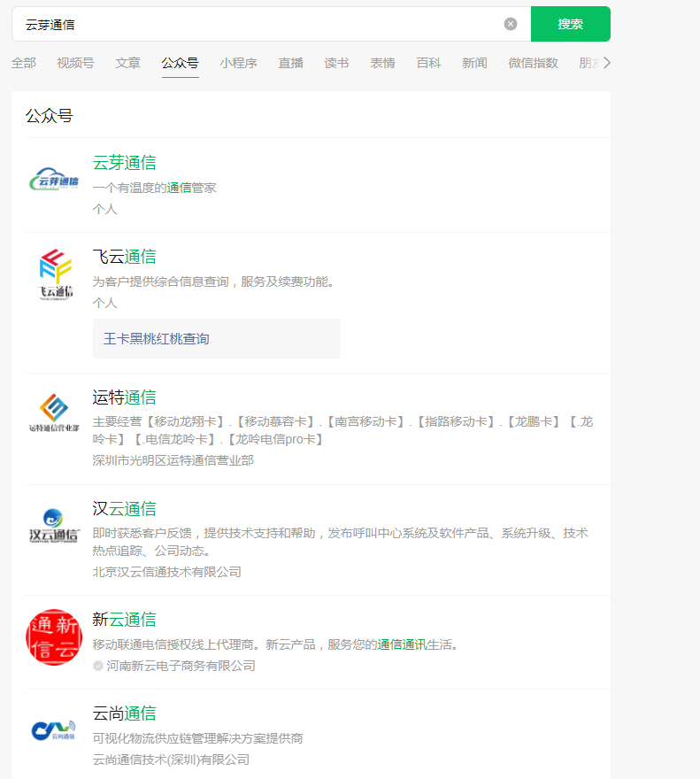Open the 新闻 tab
This screenshot has height=779, width=700.
click(474, 63)
